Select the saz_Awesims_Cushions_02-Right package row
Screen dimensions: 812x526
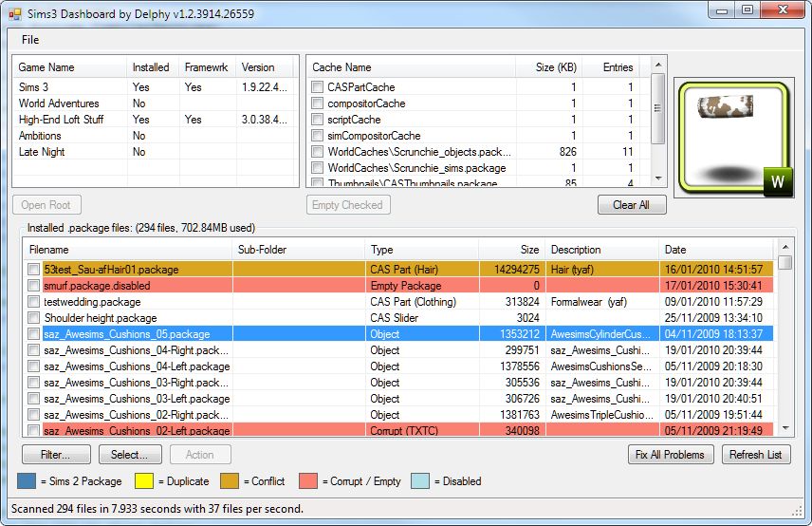[x=398, y=415]
